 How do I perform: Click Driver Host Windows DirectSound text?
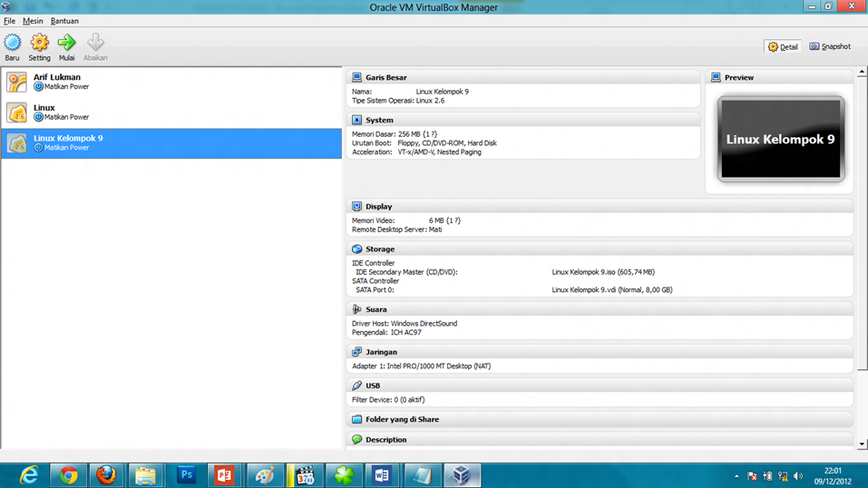click(x=405, y=324)
